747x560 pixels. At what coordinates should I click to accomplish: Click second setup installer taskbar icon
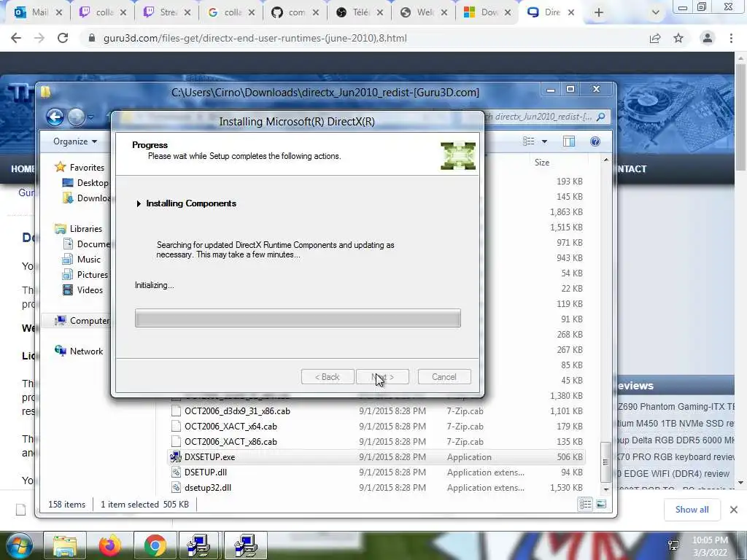pyautogui.click(x=246, y=545)
